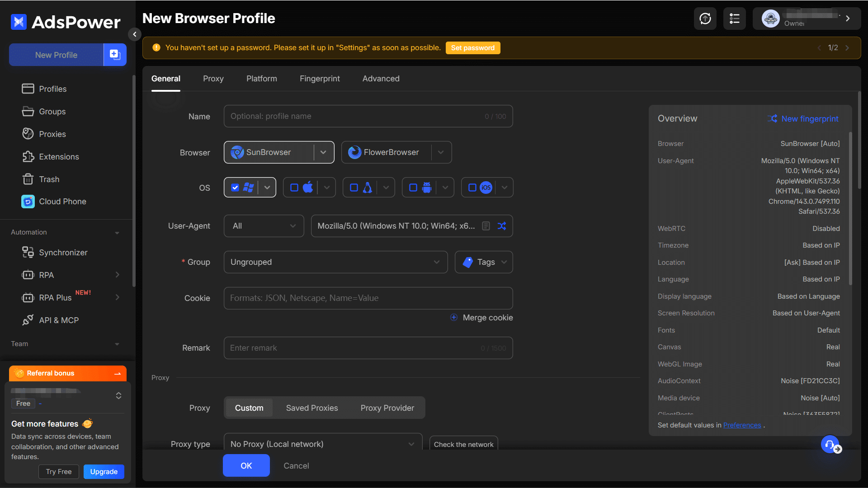The width and height of the screenshot is (868, 488).
Task: Click the profile Name input field
Action: click(x=368, y=116)
